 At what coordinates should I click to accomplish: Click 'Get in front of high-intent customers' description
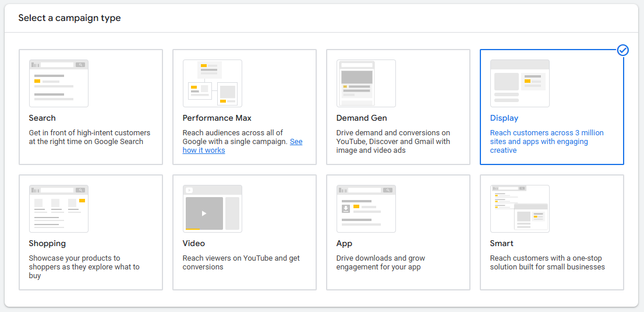pos(90,137)
